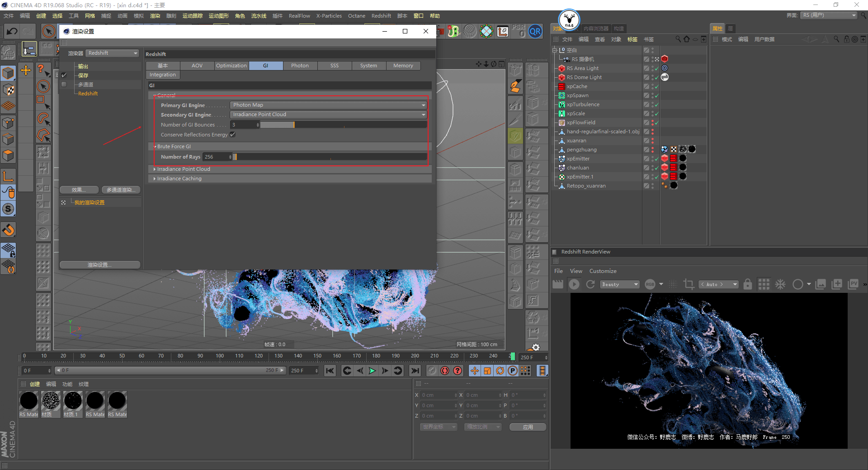Screen dimensions: 868x470
Task: Toggle the 多通道 checkbox in render settings
Action: click(x=64, y=85)
